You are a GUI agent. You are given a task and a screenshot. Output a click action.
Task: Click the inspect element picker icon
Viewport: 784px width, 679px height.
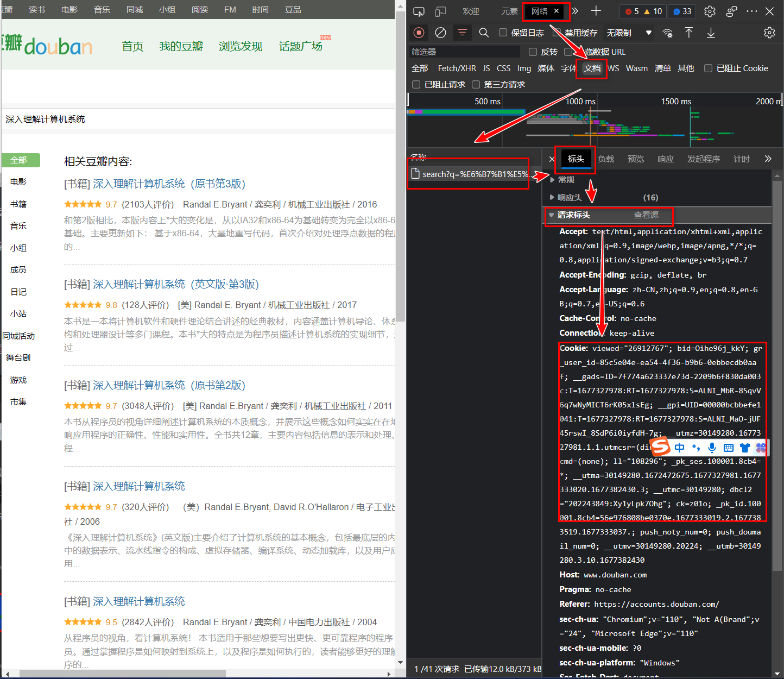pos(419,11)
